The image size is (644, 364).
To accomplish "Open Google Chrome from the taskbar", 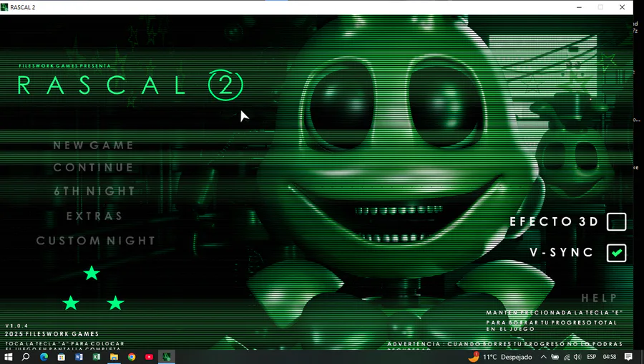I will (132, 357).
